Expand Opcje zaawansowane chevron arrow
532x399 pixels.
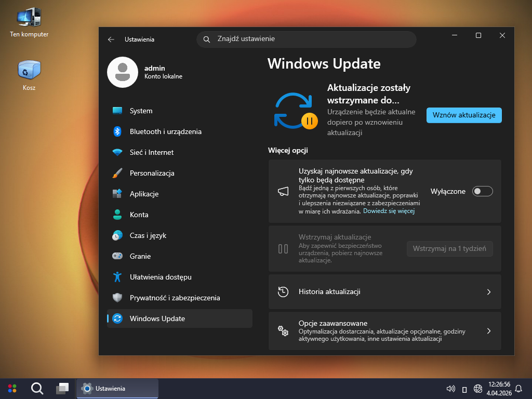tap(488, 331)
